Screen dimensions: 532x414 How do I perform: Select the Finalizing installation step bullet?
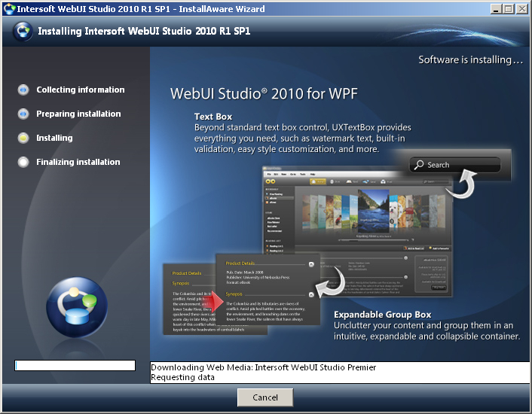[23, 162]
